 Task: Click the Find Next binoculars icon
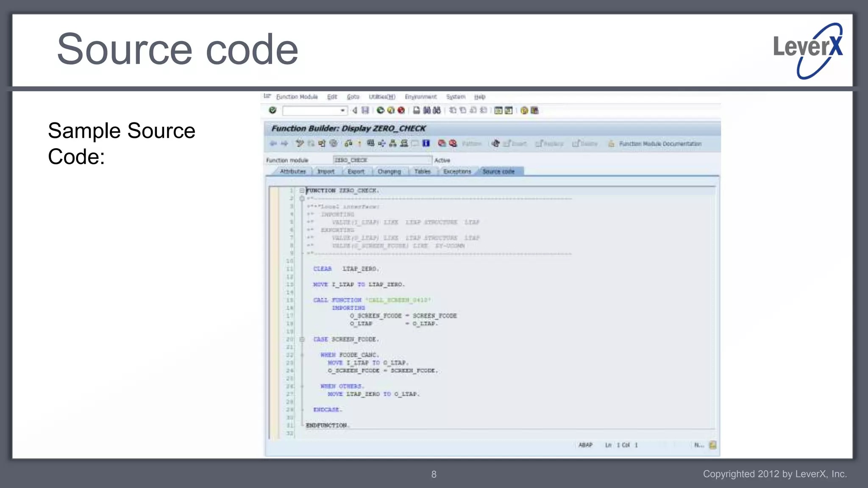pyautogui.click(x=437, y=110)
